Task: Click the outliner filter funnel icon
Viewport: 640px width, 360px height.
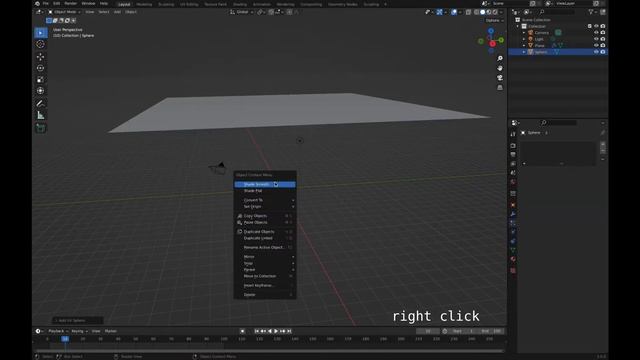Action: coord(591,12)
